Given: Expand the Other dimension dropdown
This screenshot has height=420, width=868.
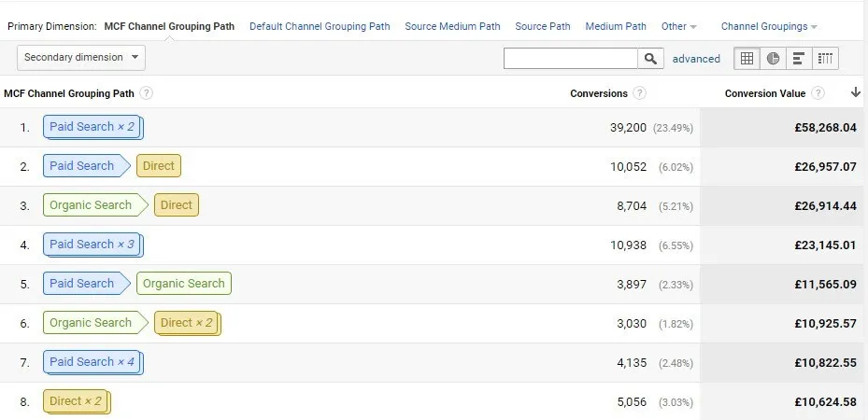Looking at the screenshot, I should coord(678,26).
